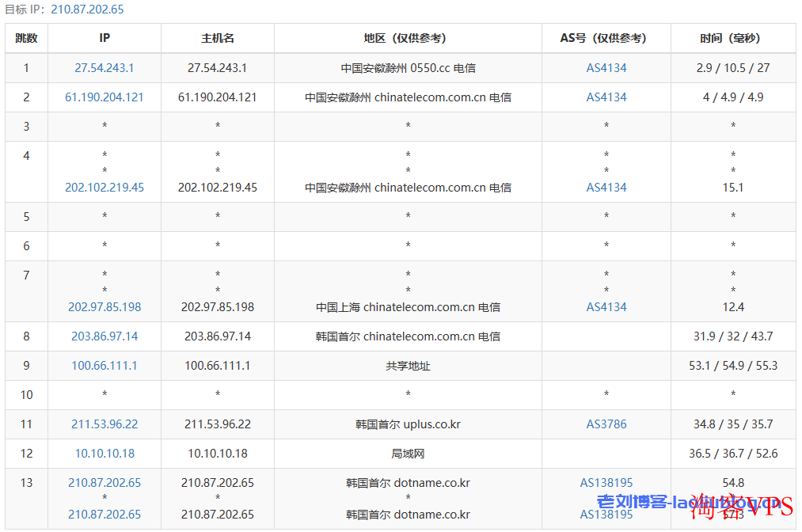Select hostname text 27.54.243.1 in hop 1

[x=218, y=67]
